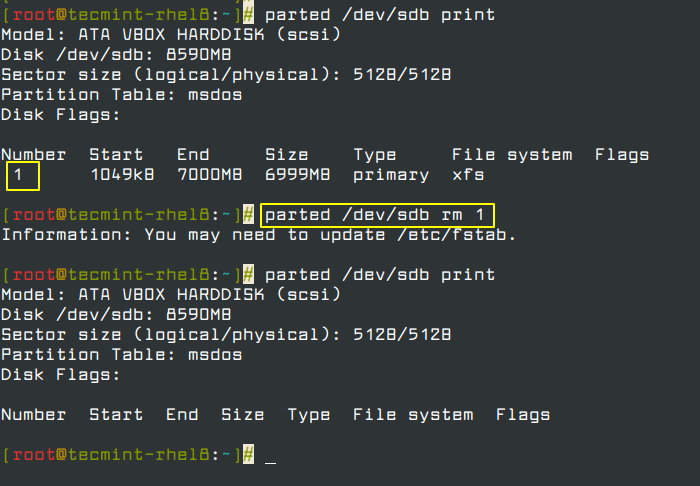Click the first parted /dev/sdb print command
The image size is (700, 486).
[380, 16]
